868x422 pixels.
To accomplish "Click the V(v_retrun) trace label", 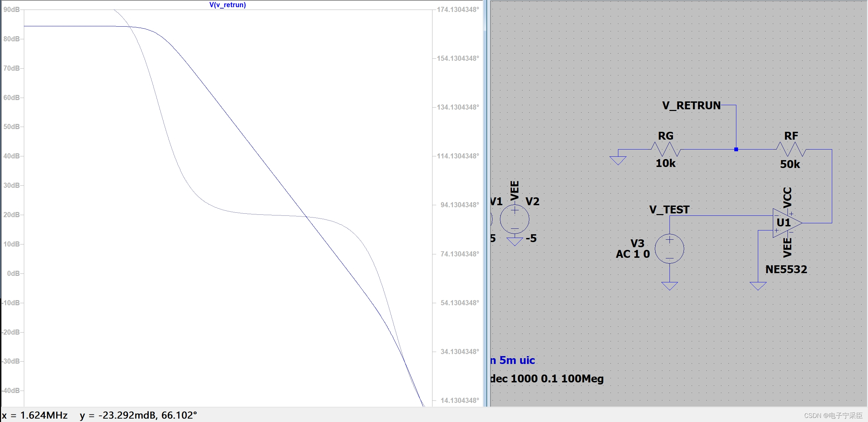I will click(227, 5).
